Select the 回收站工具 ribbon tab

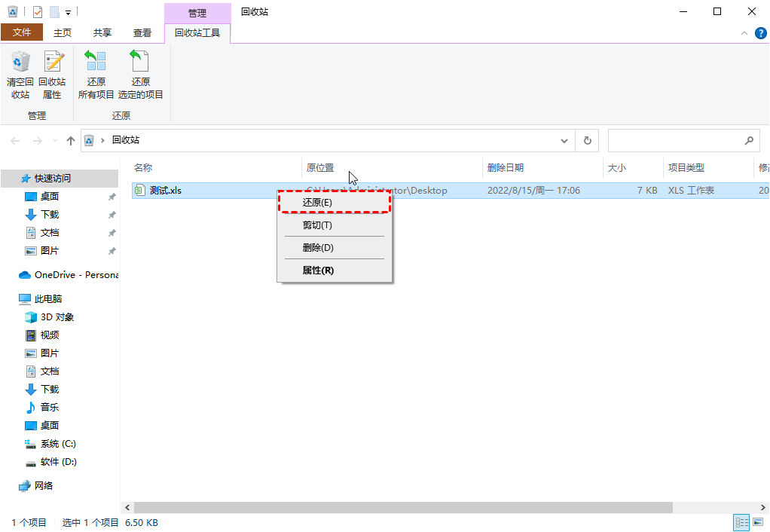click(x=197, y=33)
